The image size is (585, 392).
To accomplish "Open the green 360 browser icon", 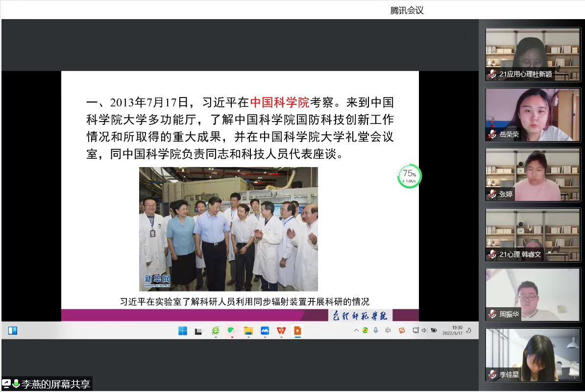I will pyautogui.click(x=216, y=331).
